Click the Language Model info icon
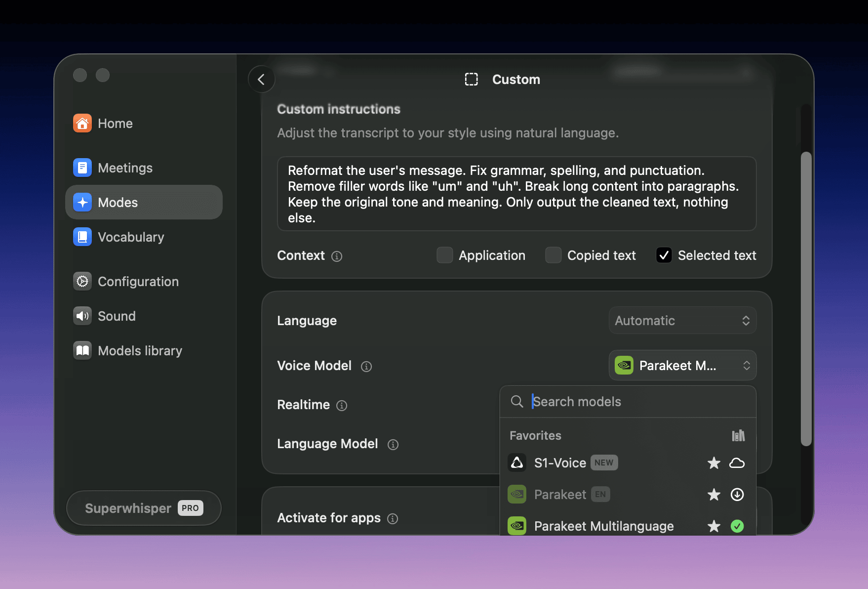Viewport: 868px width, 589px height. (393, 445)
